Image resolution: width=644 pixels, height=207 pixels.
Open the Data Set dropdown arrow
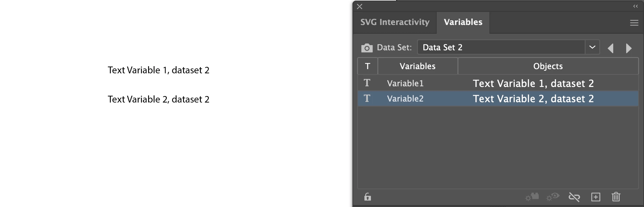pyautogui.click(x=592, y=47)
